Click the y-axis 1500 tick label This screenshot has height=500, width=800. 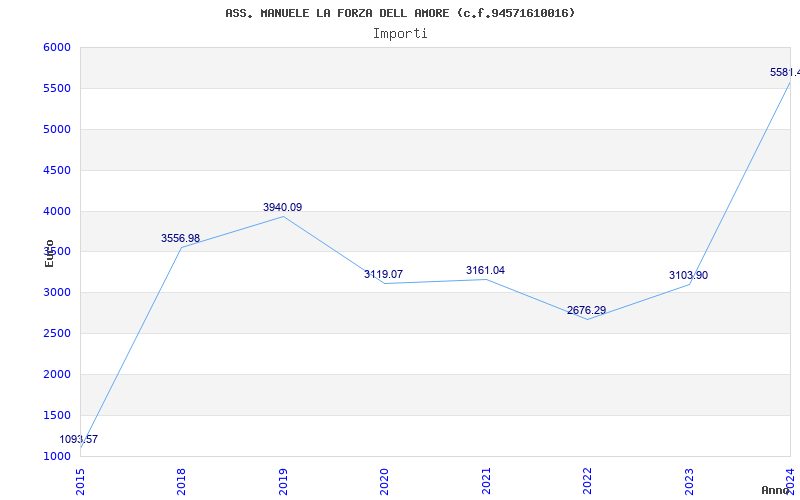point(57,415)
